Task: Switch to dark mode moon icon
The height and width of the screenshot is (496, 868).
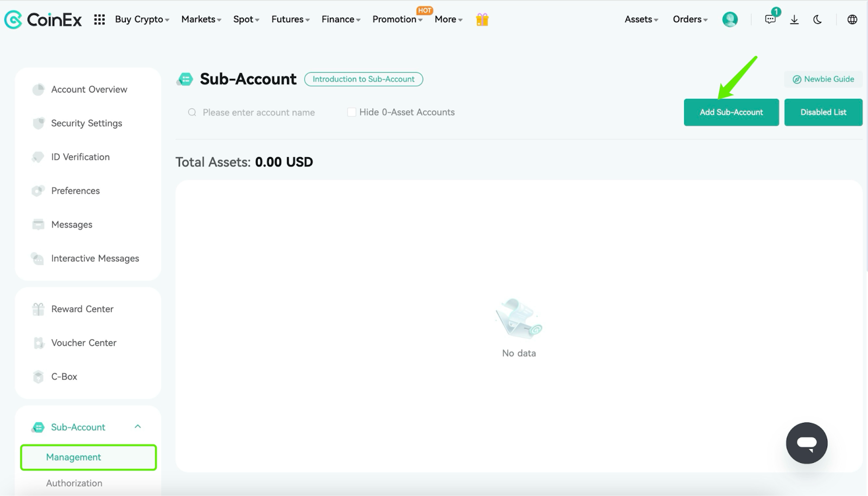Action: pos(818,20)
